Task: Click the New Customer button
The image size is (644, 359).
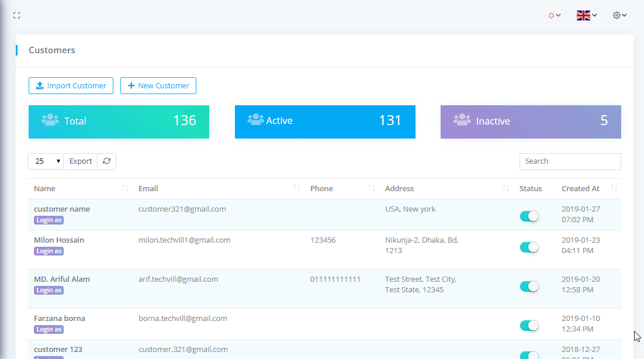Action: [x=158, y=86]
